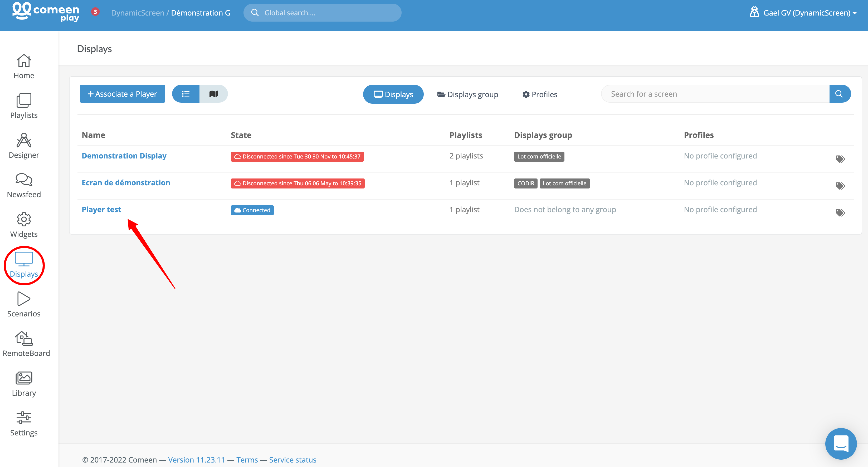Select the Displays group tab
This screenshot has width=868, height=467.
pos(467,94)
